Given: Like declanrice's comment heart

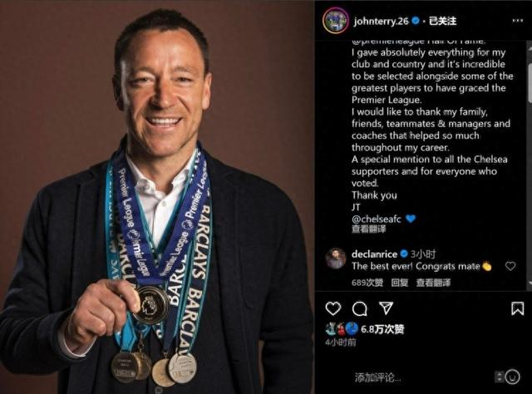Looking at the screenshot, I should 510,266.
